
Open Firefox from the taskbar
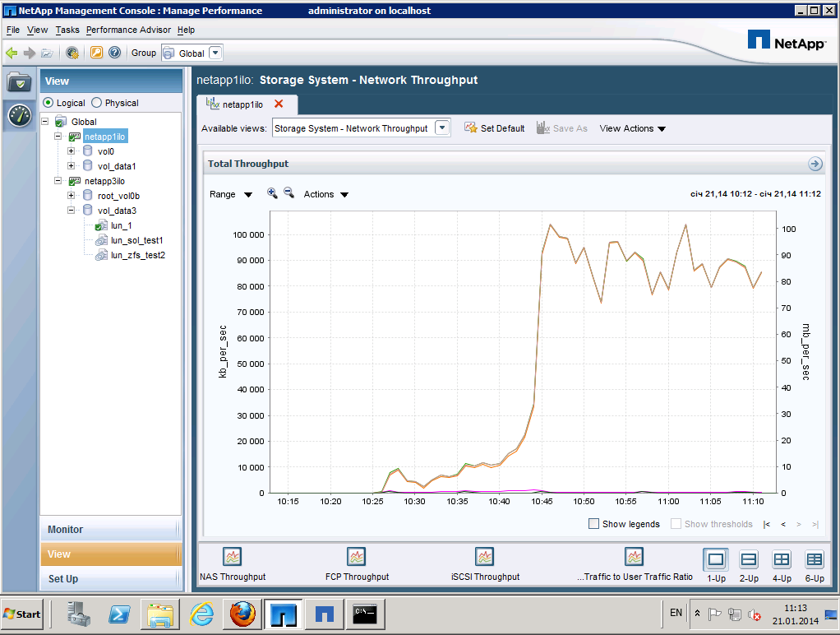tap(242, 614)
